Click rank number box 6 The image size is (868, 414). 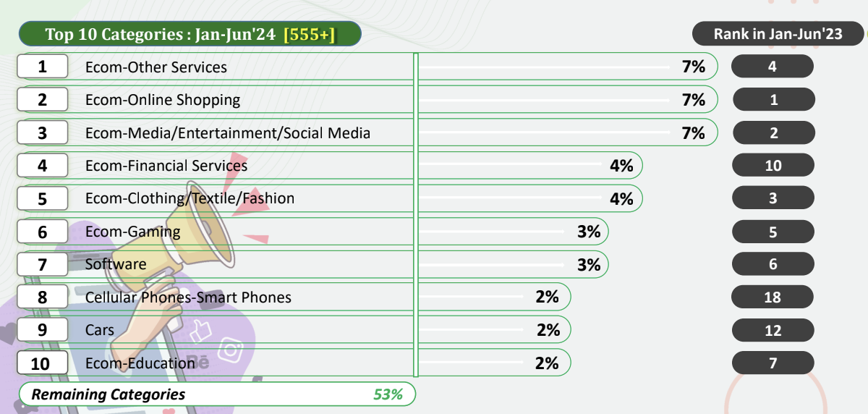(x=43, y=232)
